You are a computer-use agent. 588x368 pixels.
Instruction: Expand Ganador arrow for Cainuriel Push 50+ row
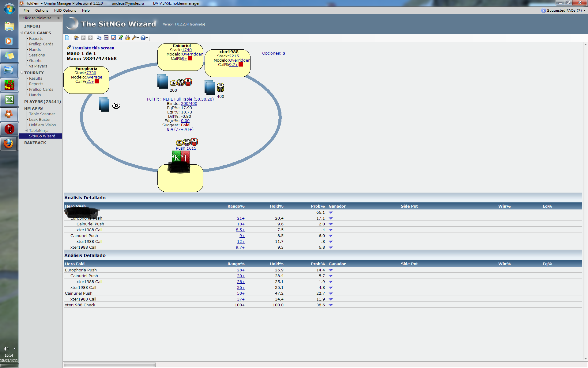click(331, 293)
